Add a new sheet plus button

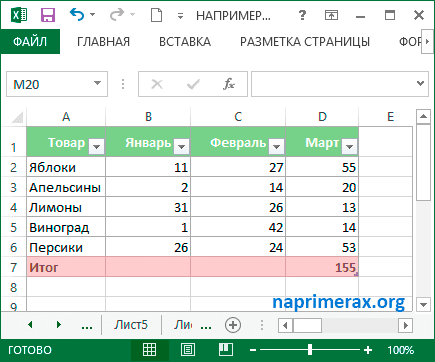[x=233, y=325]
